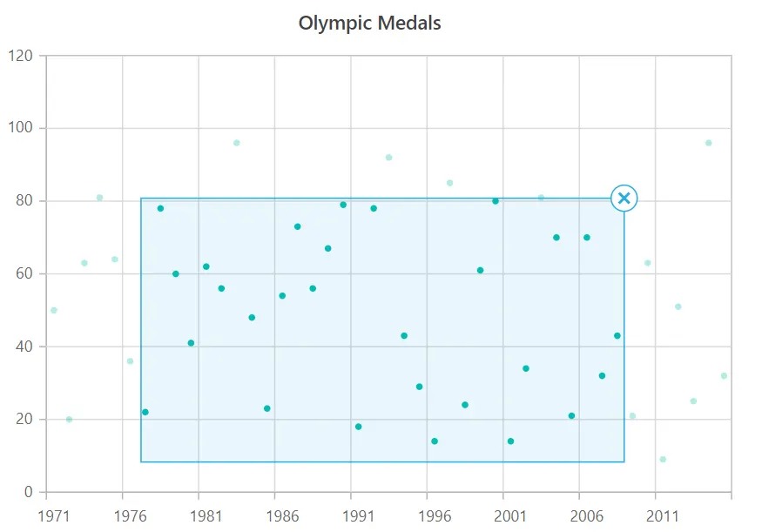
Task: Select the 1997 point at value 85
Action: 449,183
